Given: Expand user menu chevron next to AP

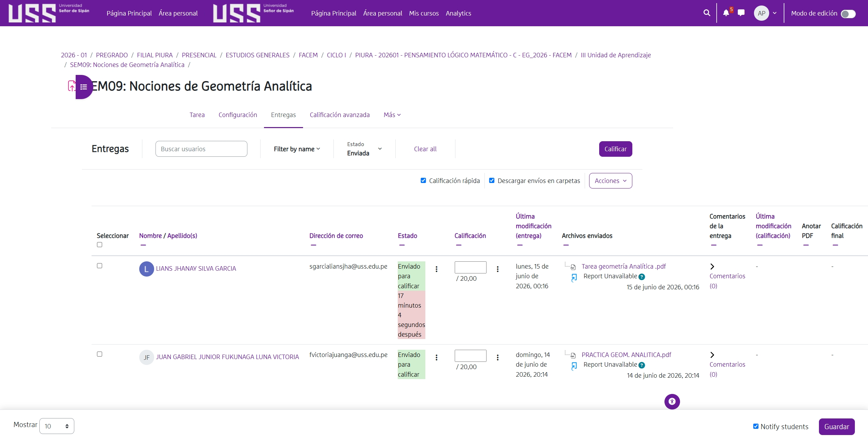Looking at the screenshot, I should point(775,13).
